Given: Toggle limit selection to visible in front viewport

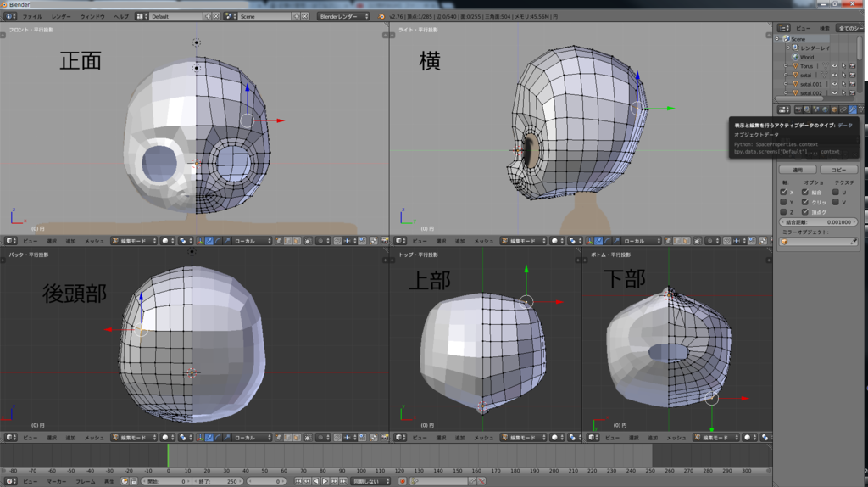Looking at the screenshot, I should point(308,241).
